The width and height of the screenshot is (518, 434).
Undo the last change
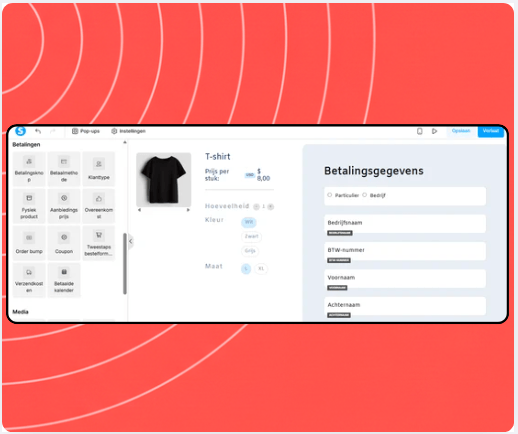tap(38, 131)
